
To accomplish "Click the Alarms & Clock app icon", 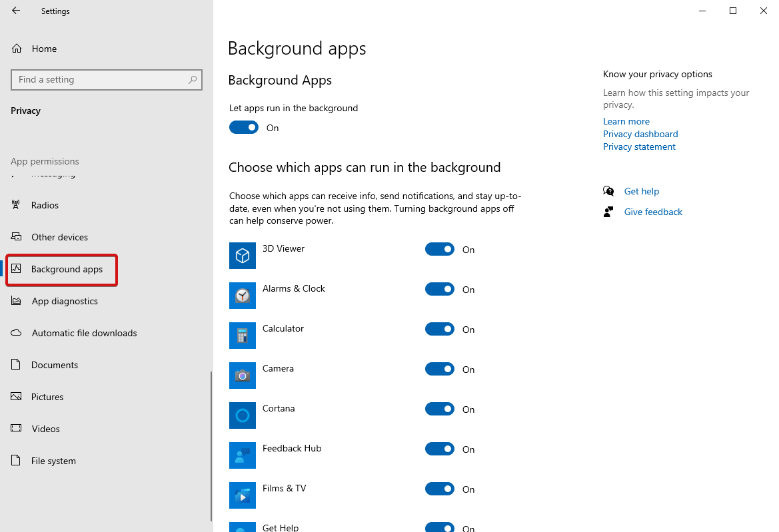I will (243, 296).
